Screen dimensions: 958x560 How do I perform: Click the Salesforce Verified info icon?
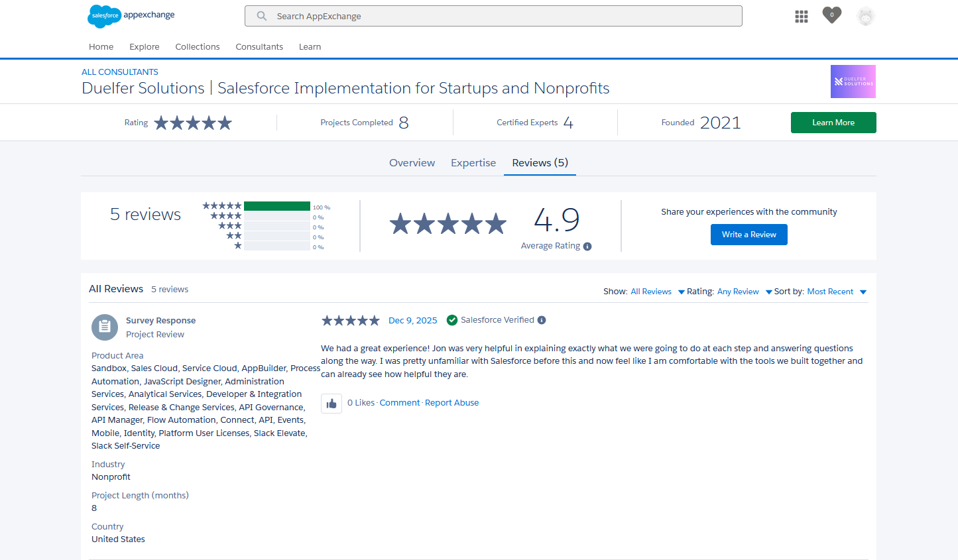click(542, 320)
